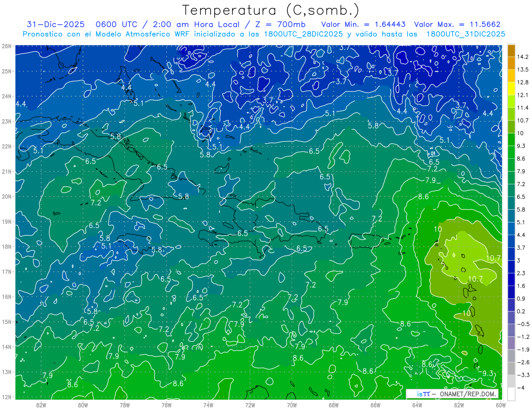This screenshot has height=411, width=532.
Task: Click the "13N" latitude axis label
Action: coord(7,372)
